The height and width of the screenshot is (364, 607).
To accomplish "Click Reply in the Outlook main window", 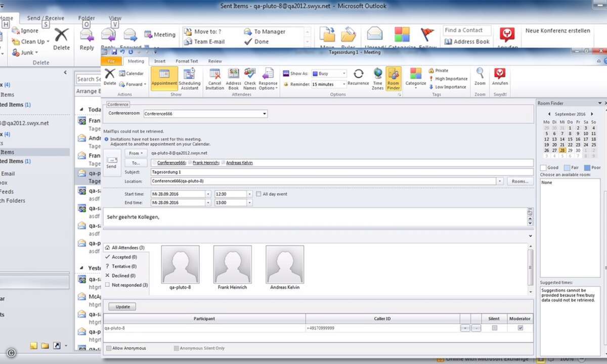I will click(x=87, y=39).
